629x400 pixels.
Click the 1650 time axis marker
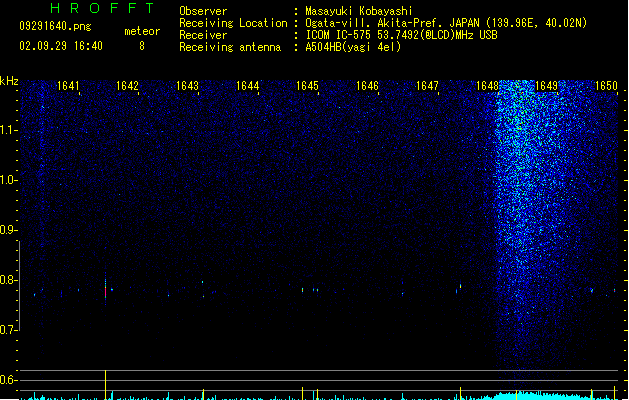(x=606, y=86)
